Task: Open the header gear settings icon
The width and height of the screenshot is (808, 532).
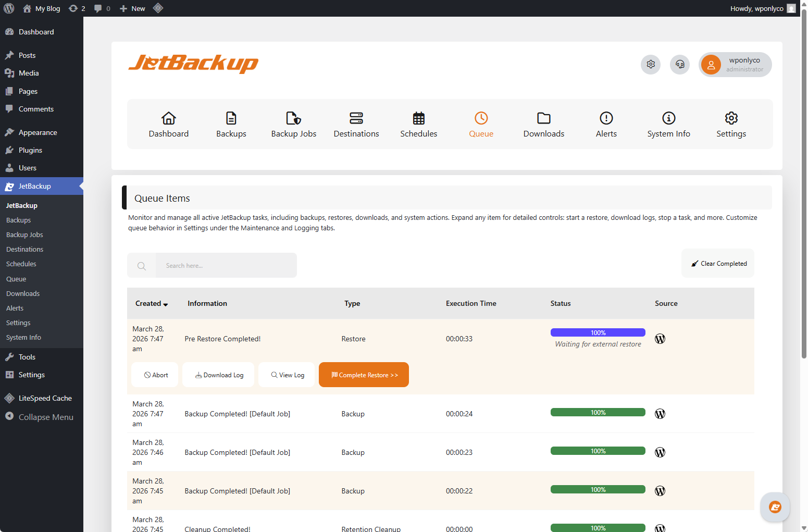Action: pyautogui.click(x=651, y=65)
